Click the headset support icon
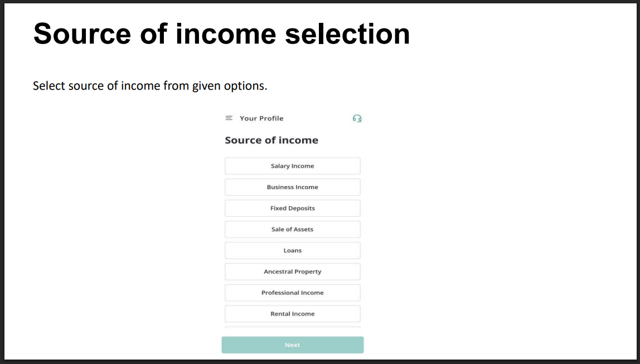 [x=357, y=118]
